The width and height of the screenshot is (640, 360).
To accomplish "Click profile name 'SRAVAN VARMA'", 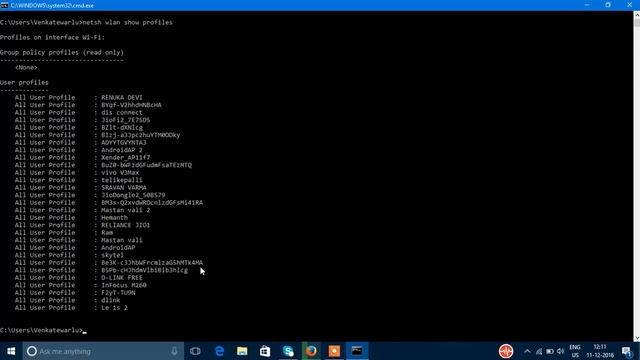I will [124, 188].
